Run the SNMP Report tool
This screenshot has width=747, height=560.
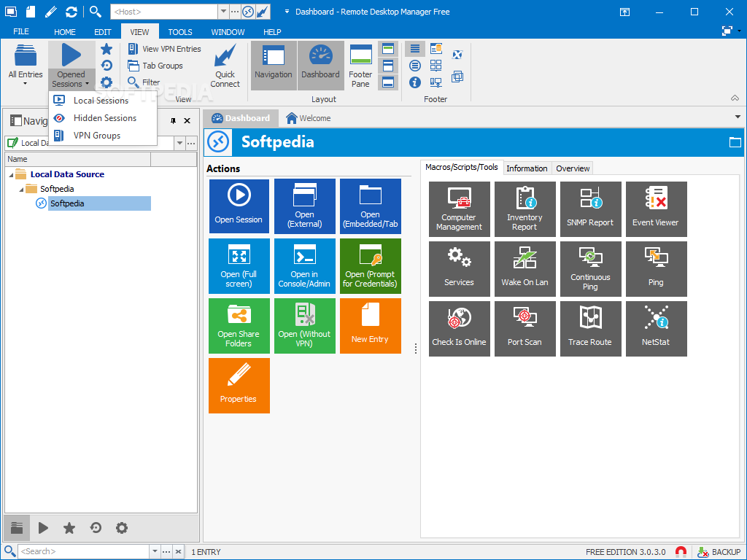point(590,209)
